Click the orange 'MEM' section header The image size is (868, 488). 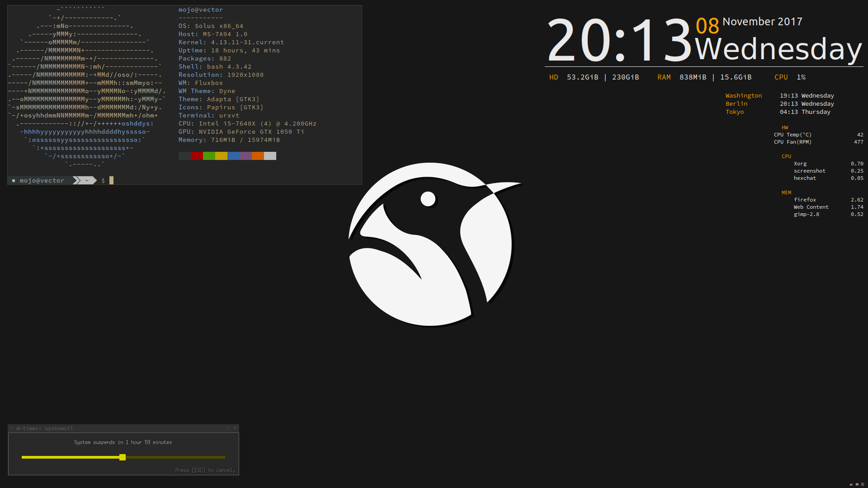pyautogui.click(x=787, y=192)
